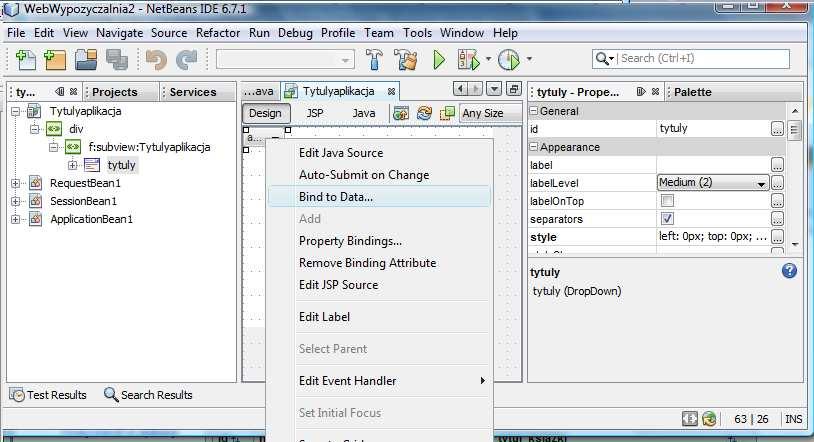This screenshot has height=442, width=814.
Task: Click the Properties panel scrollbar down arrow
Action: click(x=795, y=244)
